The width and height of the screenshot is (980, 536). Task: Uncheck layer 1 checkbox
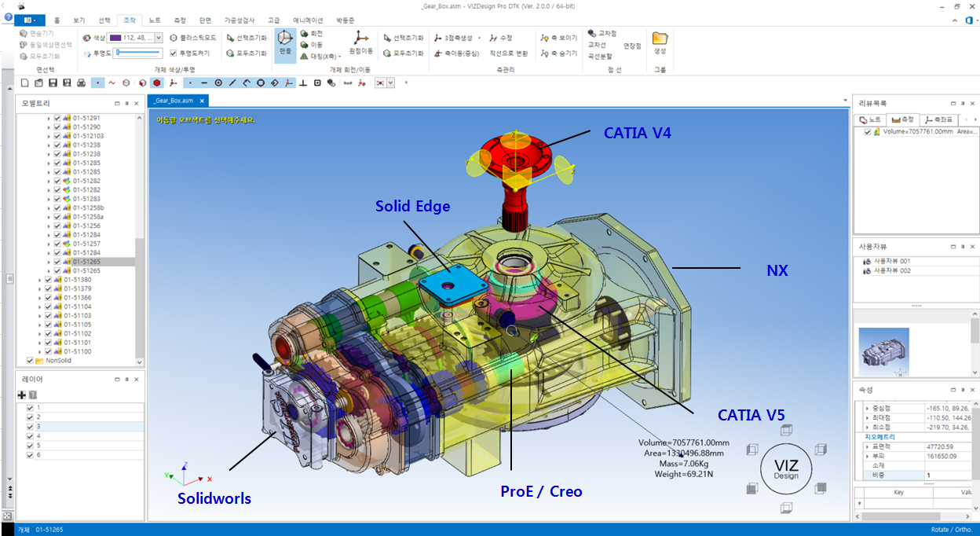click(x=30, y=408)
